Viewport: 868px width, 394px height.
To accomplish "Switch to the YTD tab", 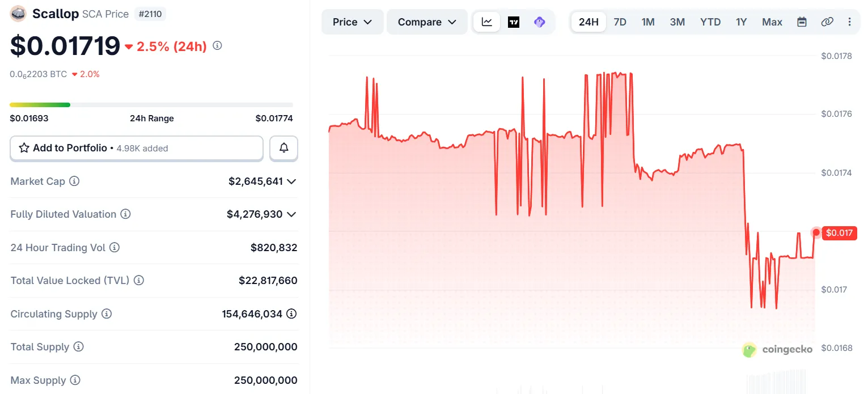I will tap(710, 22).
